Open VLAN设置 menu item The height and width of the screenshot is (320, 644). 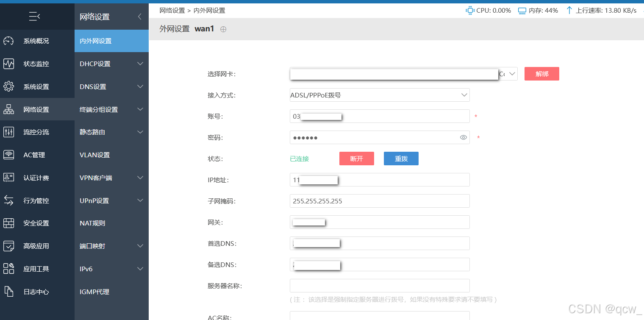coord(111,155)
